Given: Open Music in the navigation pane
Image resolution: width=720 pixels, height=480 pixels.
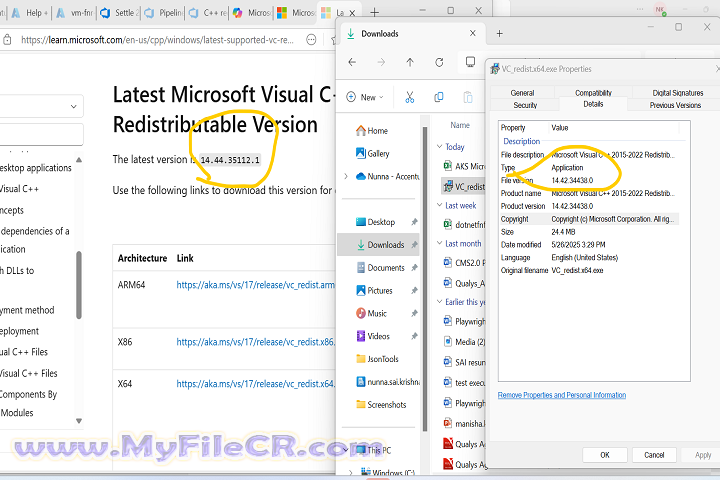Looking at the screenshot, I should [371, 313].
